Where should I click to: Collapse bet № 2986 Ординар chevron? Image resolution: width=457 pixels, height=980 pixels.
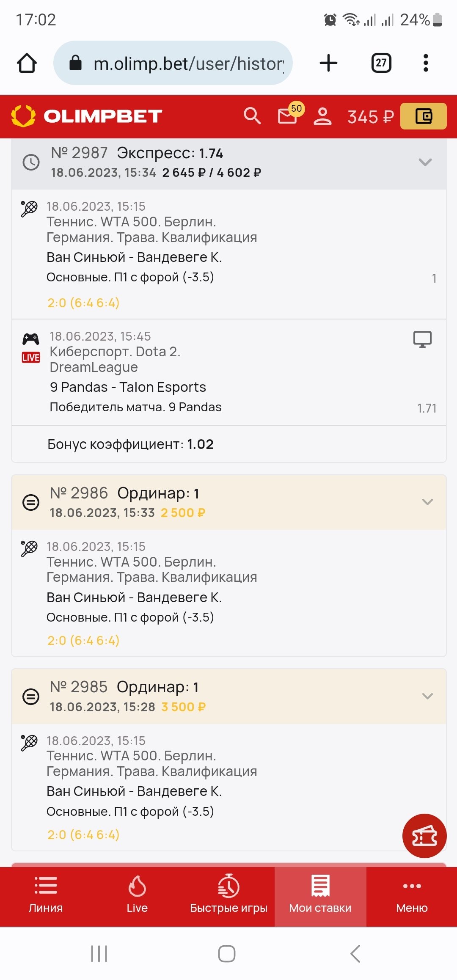coord(427,502)
